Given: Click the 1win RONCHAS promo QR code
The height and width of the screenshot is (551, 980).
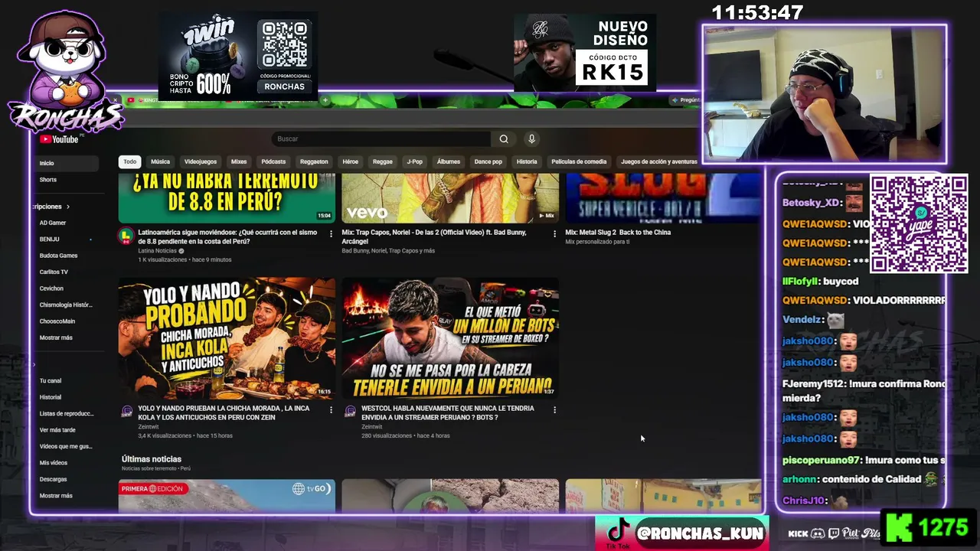Looking at the screenshot, I should click(x=284, y=44).
